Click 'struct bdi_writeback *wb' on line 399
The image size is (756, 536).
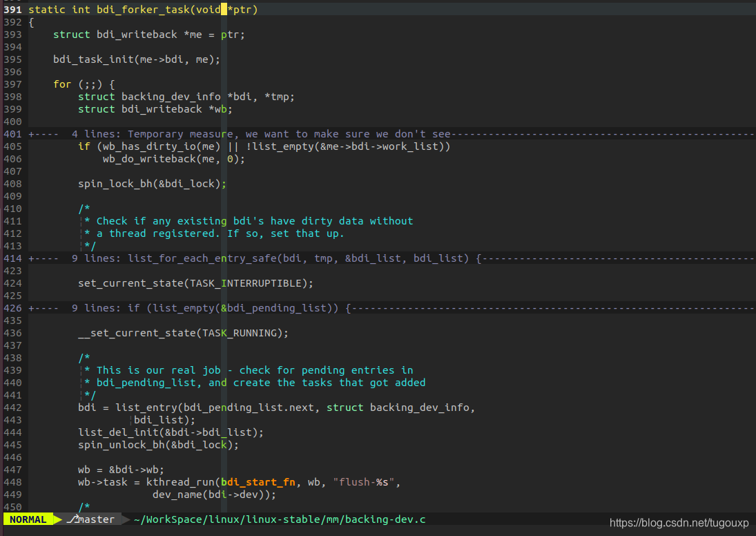point(153,110)
